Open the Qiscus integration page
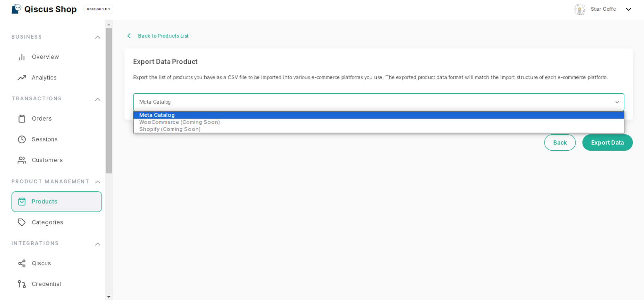Viewport: 644px width, 300px height. (57, 263)
